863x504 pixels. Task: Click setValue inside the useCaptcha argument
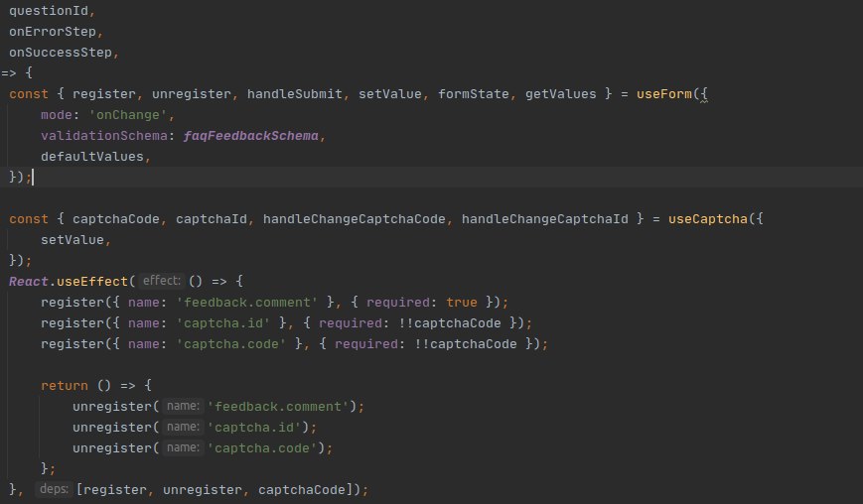point(72,240)
